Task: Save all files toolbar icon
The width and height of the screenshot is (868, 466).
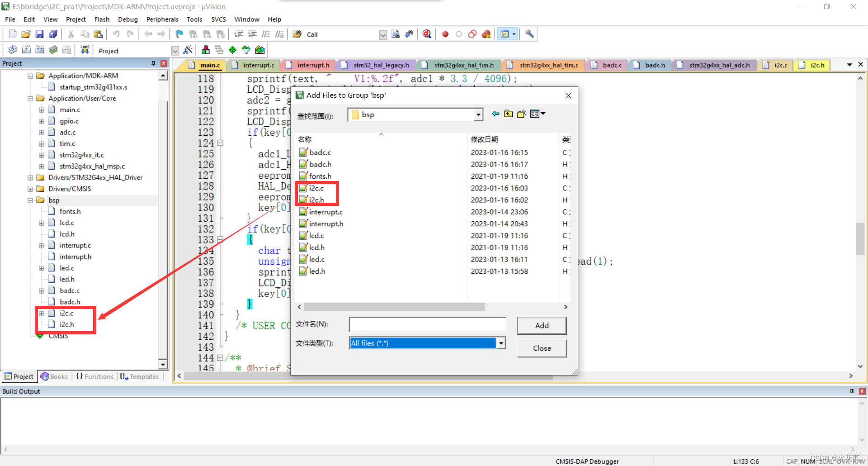Action: tap(53, 34)
